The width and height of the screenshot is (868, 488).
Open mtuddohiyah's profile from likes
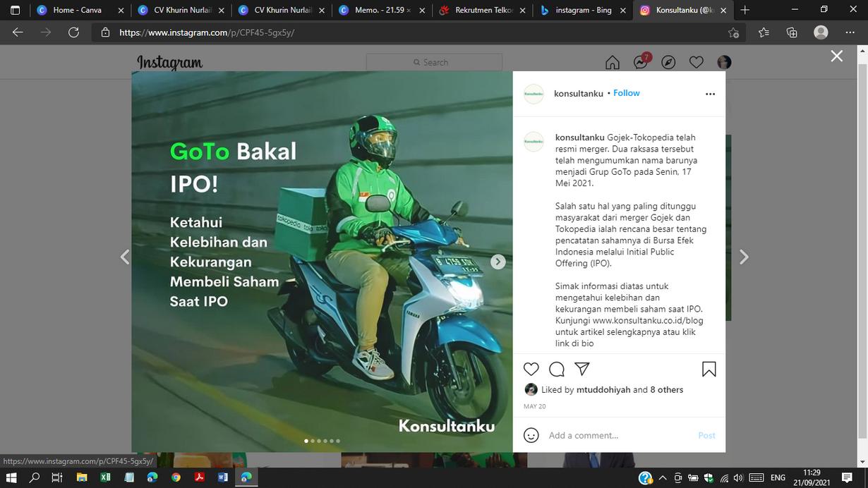pos(603,389)
